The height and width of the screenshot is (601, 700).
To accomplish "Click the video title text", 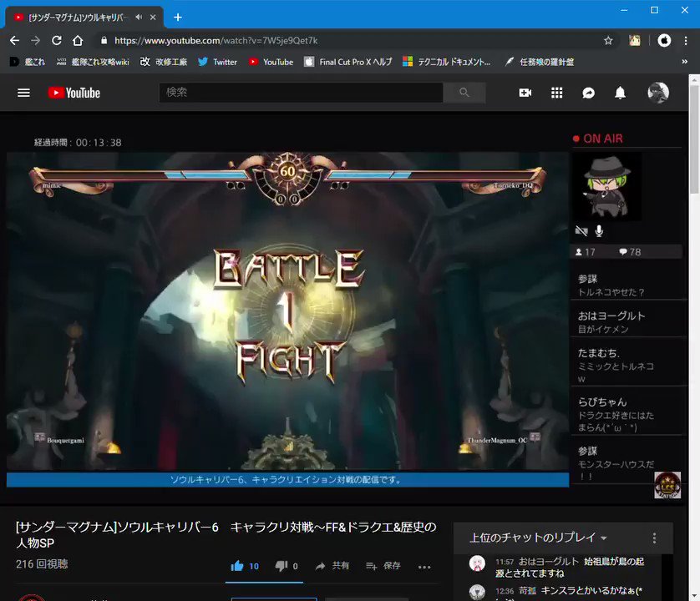I will (x=226, y=534).
